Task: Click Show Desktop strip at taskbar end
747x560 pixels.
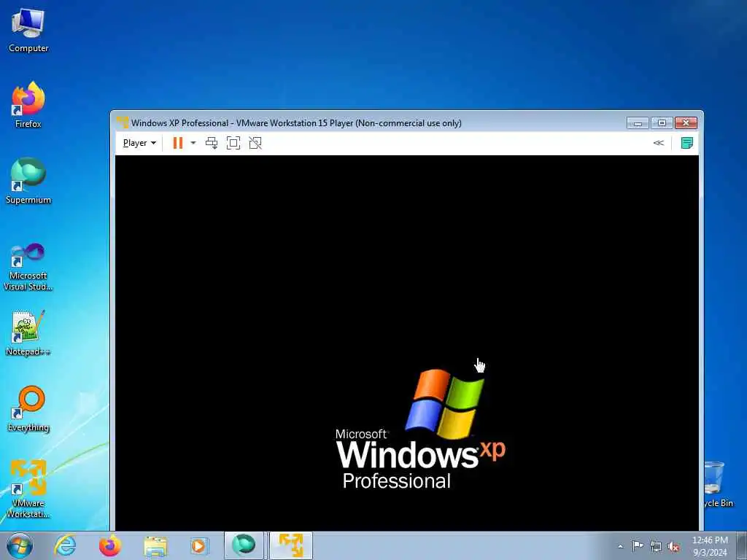Action: pos(742,545)
